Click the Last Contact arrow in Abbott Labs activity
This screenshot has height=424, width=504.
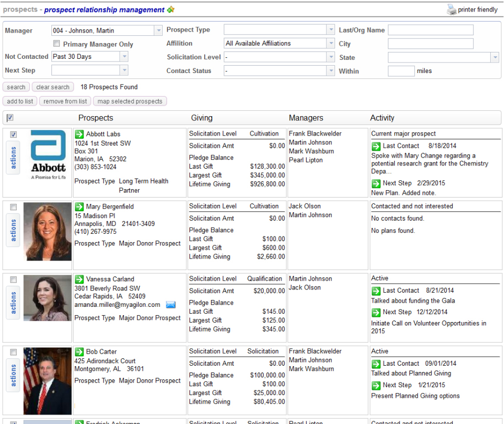click(376, 146)
